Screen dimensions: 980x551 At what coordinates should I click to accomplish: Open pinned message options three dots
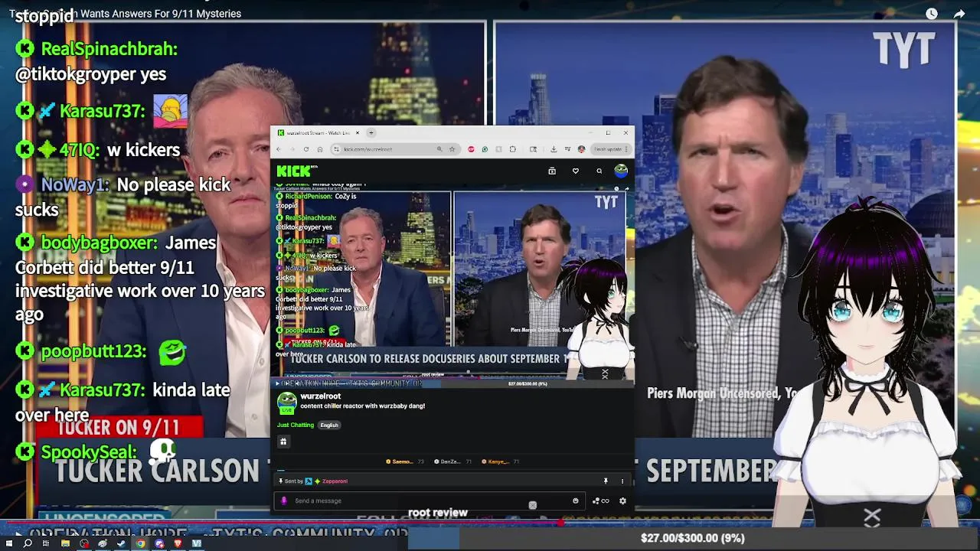(622, 481)
